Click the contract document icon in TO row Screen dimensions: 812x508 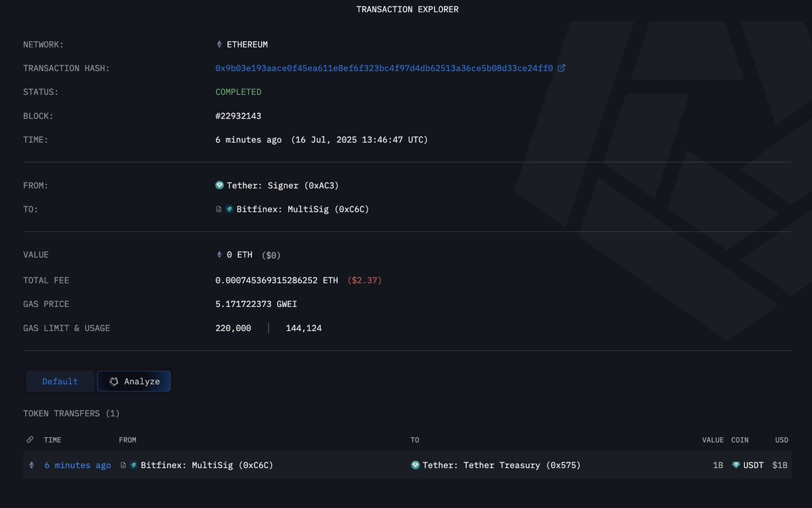coord(219,210)
